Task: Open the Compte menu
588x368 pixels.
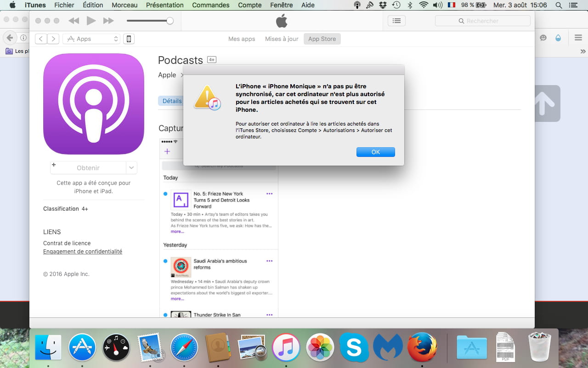Action: pos(250,5)
